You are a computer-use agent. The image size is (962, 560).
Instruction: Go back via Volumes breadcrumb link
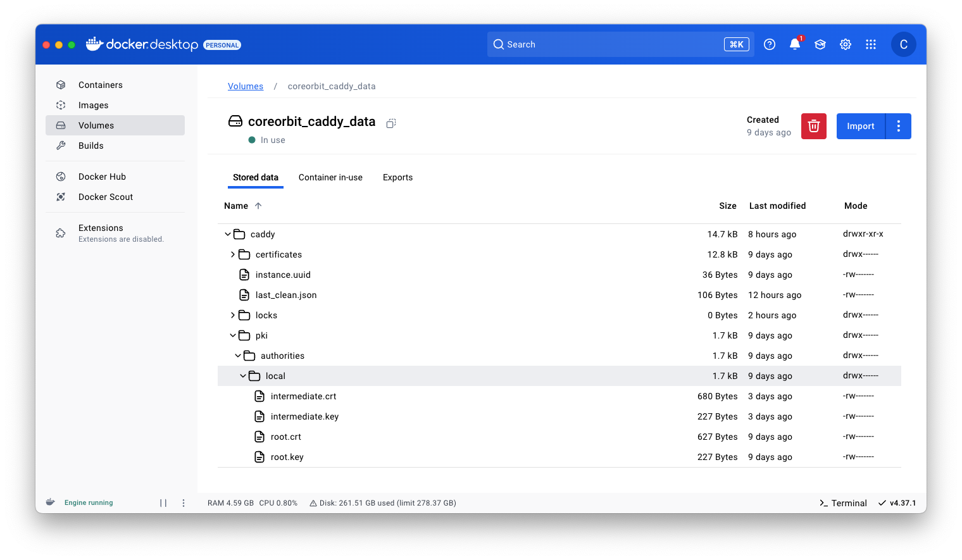(x=246, y=86)
